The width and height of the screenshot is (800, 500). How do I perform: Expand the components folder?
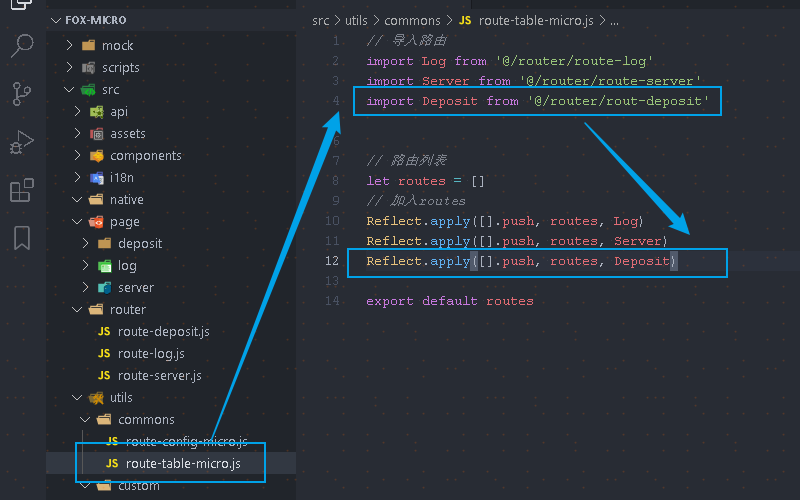pos(145,156)
